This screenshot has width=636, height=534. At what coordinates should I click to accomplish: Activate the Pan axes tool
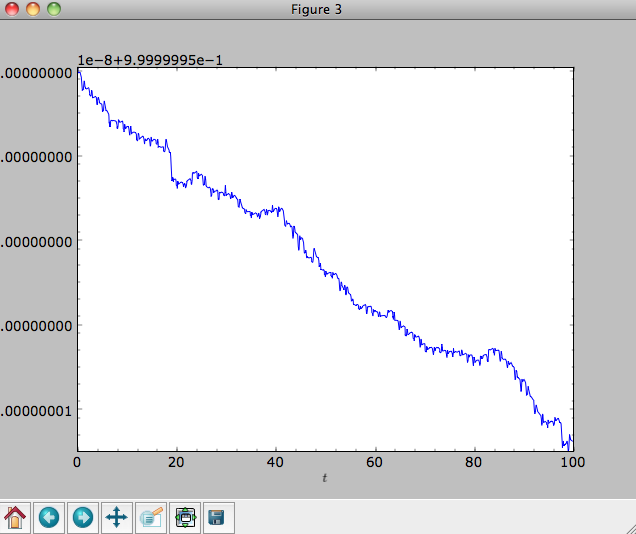(x=117, y=518)
